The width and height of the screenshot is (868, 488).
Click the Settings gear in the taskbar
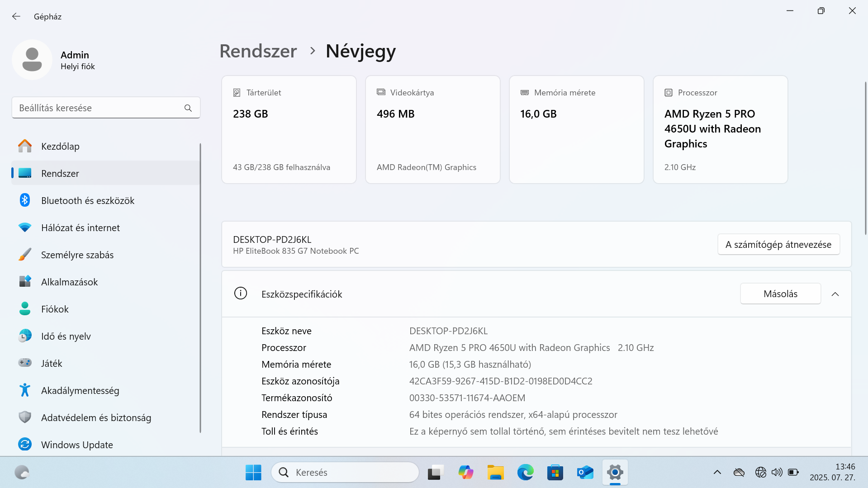[615, 473]
